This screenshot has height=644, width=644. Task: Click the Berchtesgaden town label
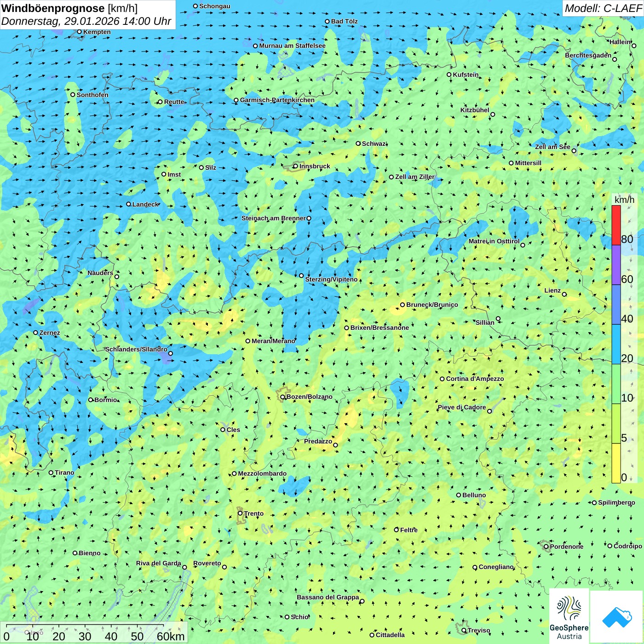(x=588, y=55)
